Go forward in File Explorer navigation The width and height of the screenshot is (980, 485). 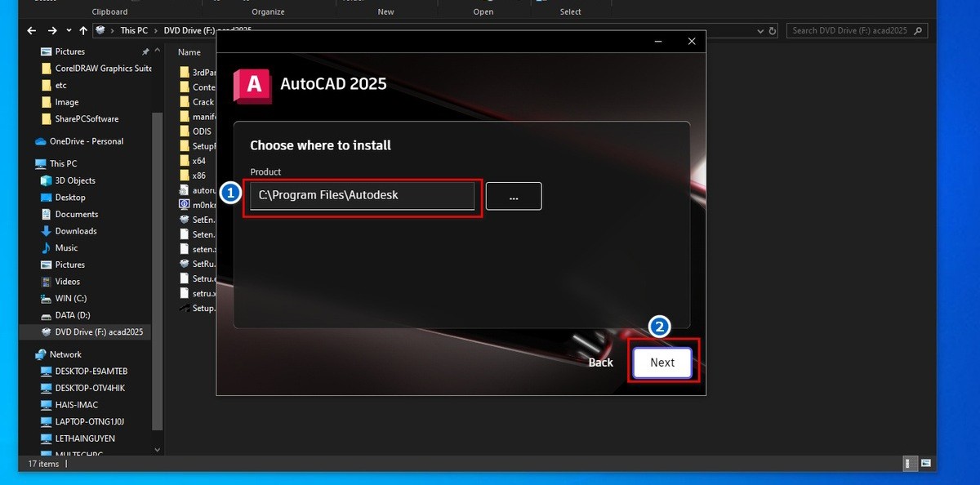[51, 31]
